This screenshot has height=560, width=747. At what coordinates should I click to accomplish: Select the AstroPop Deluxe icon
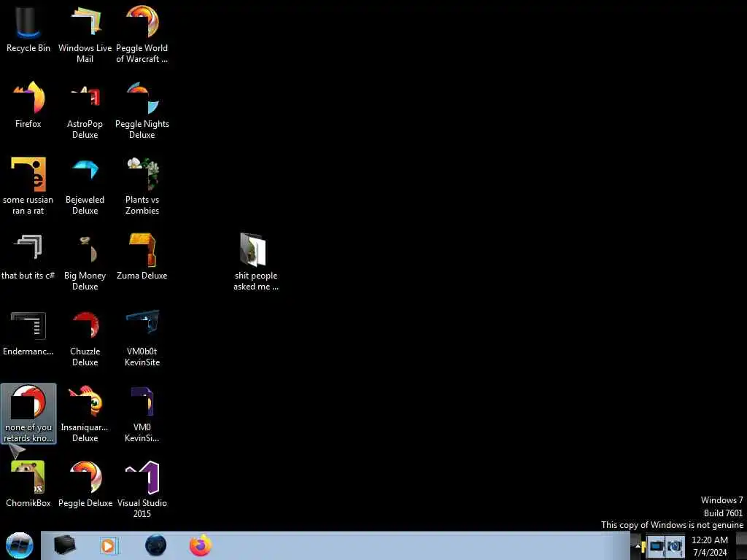85,110
